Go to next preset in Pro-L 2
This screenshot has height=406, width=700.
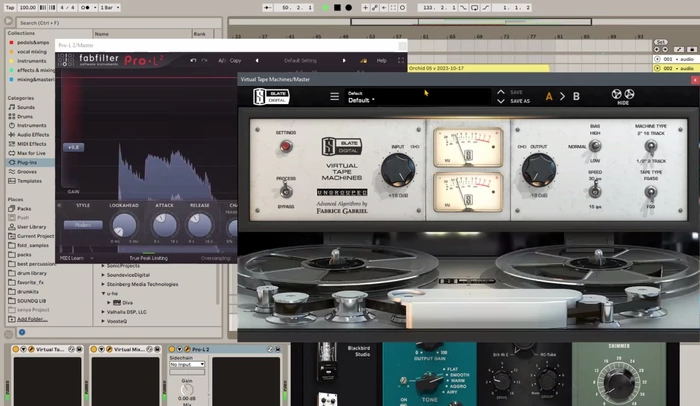click(x=344, y=60)
